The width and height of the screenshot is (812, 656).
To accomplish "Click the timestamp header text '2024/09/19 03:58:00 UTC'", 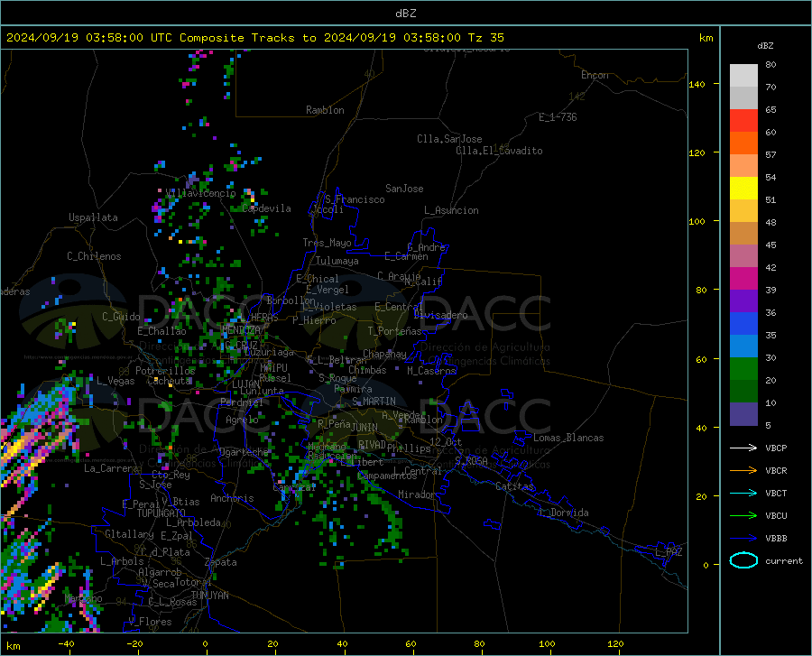I will (x=89, y=38).
